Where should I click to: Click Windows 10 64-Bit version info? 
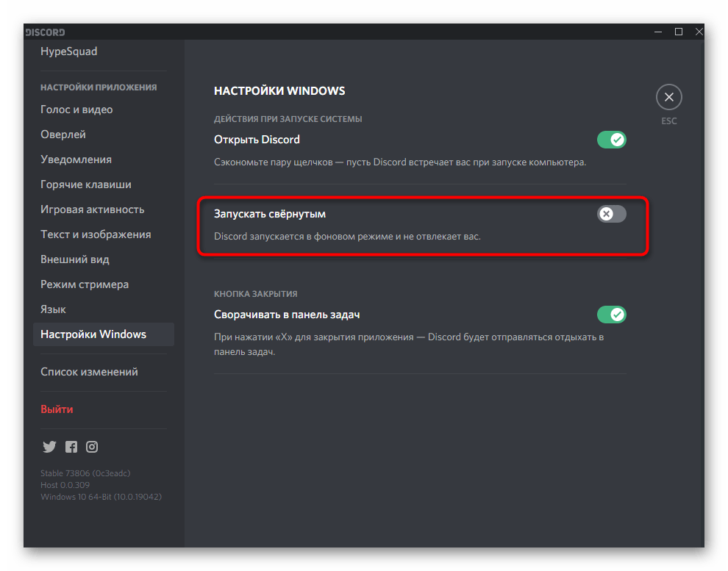click(101, 497)
